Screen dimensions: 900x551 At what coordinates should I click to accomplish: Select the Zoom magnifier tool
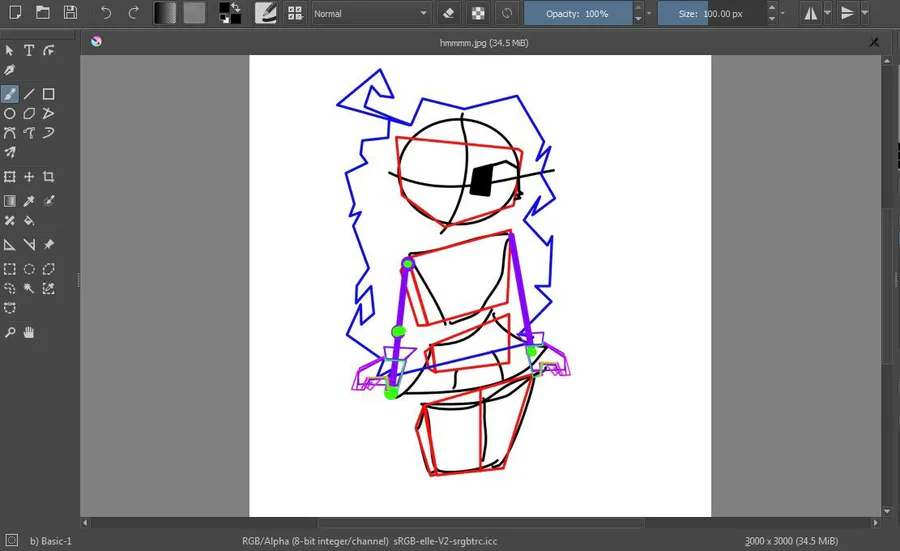pos(10,332)
